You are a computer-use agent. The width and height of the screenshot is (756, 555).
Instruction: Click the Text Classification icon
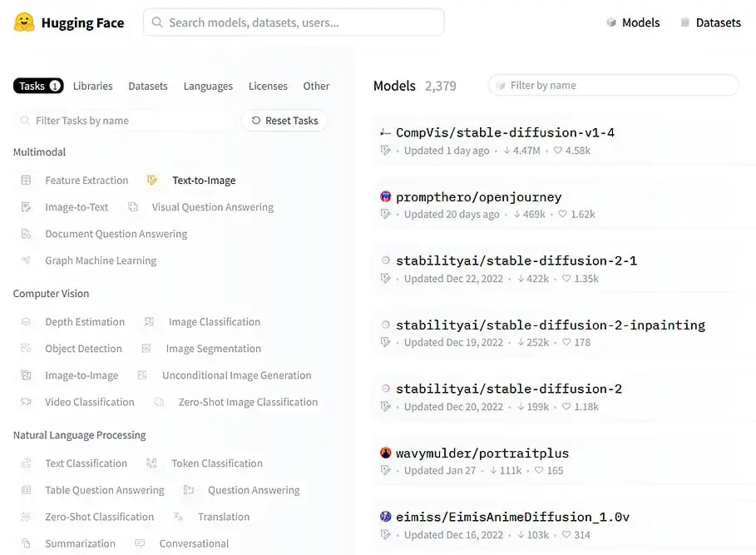tap(26, 463)
